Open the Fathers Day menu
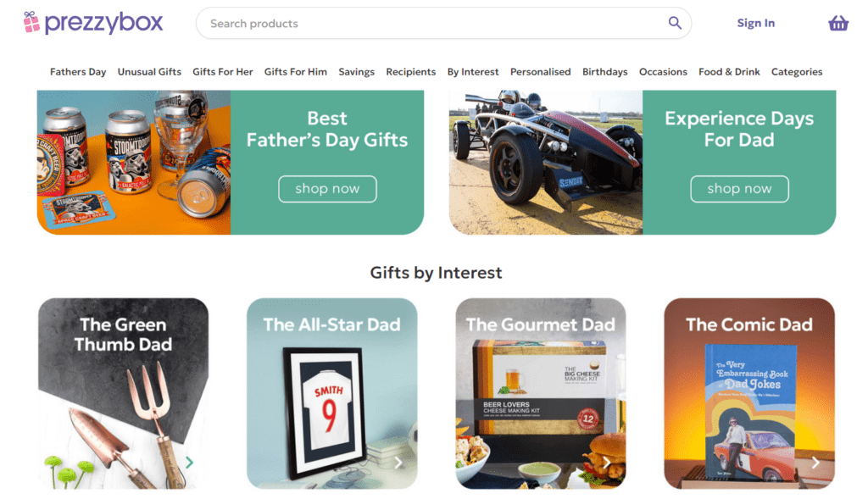868x499 pixels. tap(78, 72)
